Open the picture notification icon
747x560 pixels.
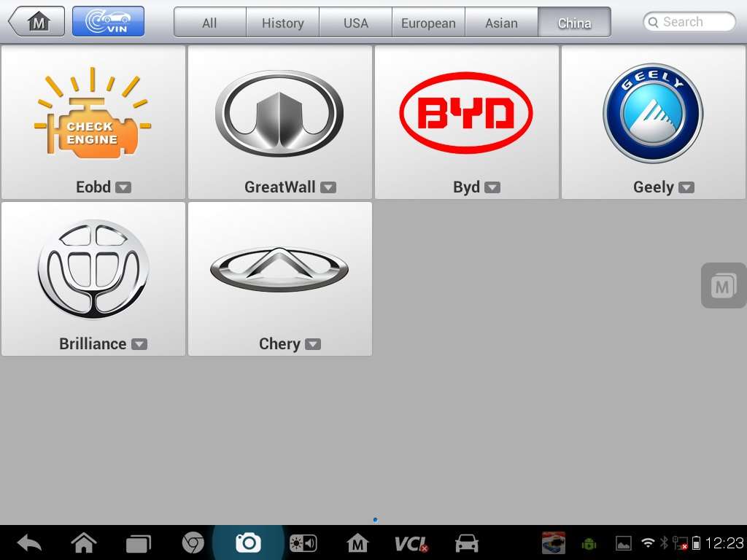coord(623,543)
